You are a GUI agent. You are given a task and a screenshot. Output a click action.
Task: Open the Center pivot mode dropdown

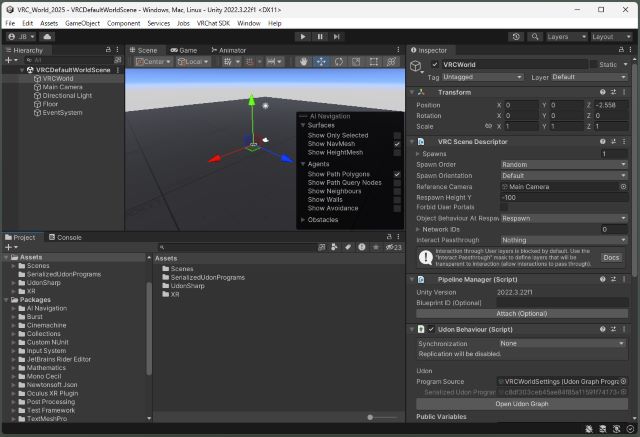click(x=153, y=62)
